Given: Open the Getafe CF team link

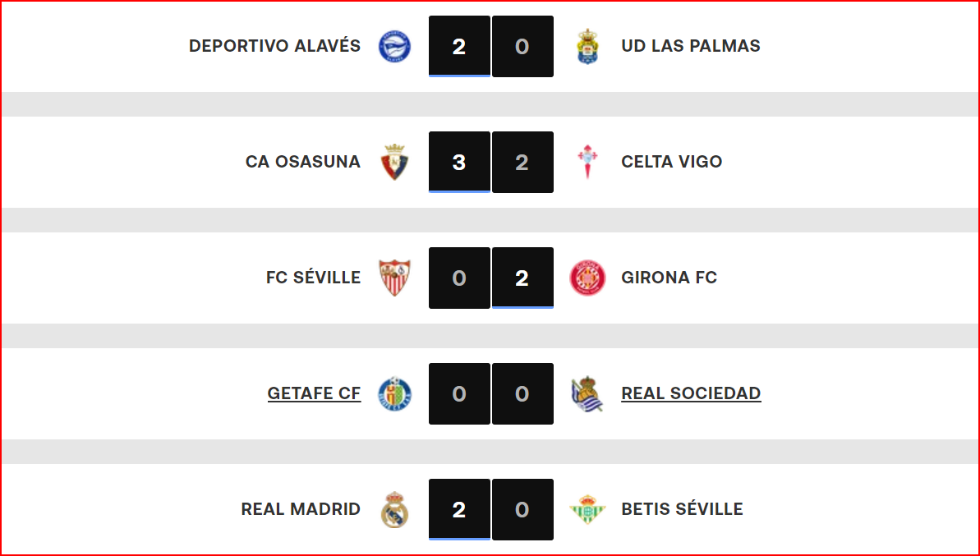Looking at the screenshot, I should (314, 393).
